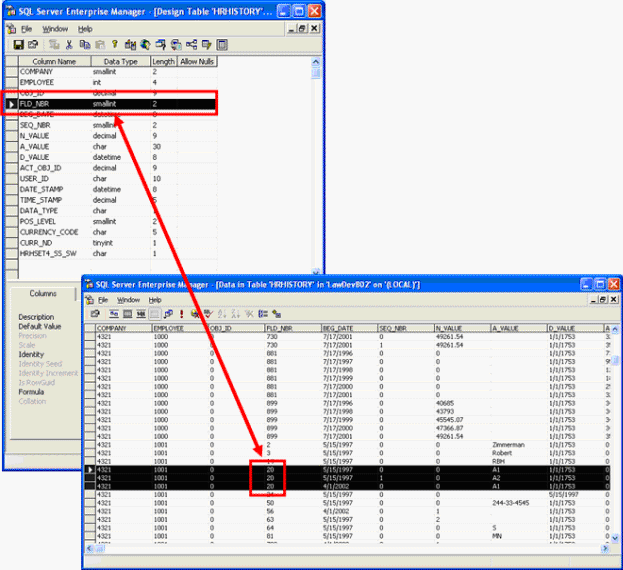Click the Properties icon in Data window toolbar
623x570 pixels.
click(95, 314)
